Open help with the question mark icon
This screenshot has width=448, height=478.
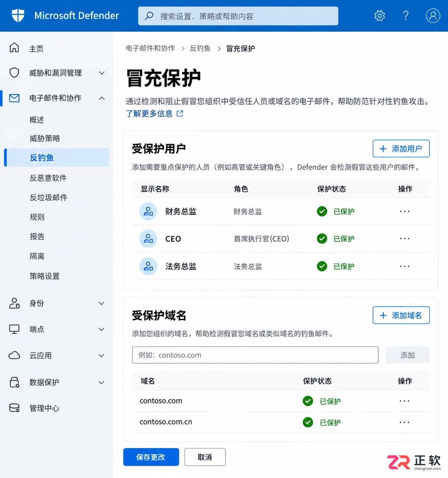[406, 16]
